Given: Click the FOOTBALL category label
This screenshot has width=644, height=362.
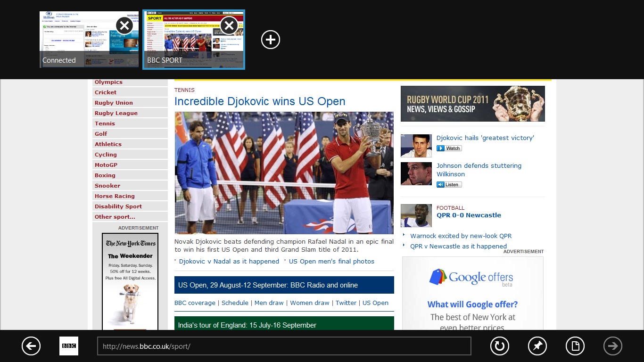Looking at the screenshot, I should [x=450, y=208].
